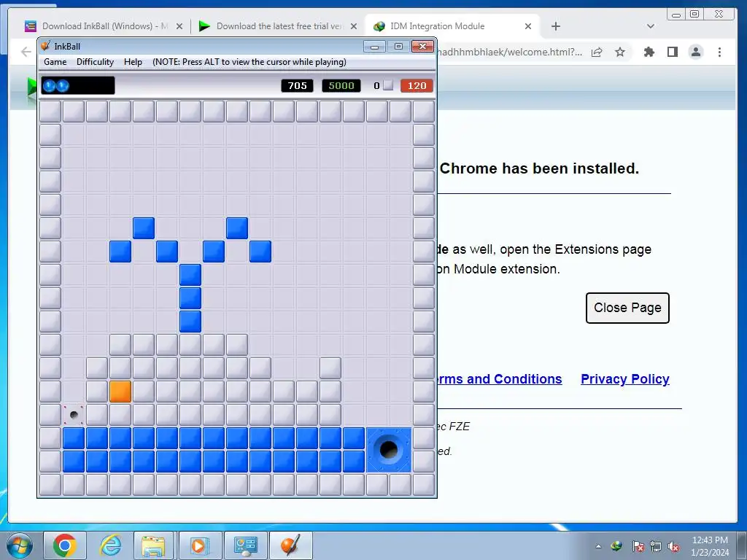Open the Privacy Policy link

624,379
